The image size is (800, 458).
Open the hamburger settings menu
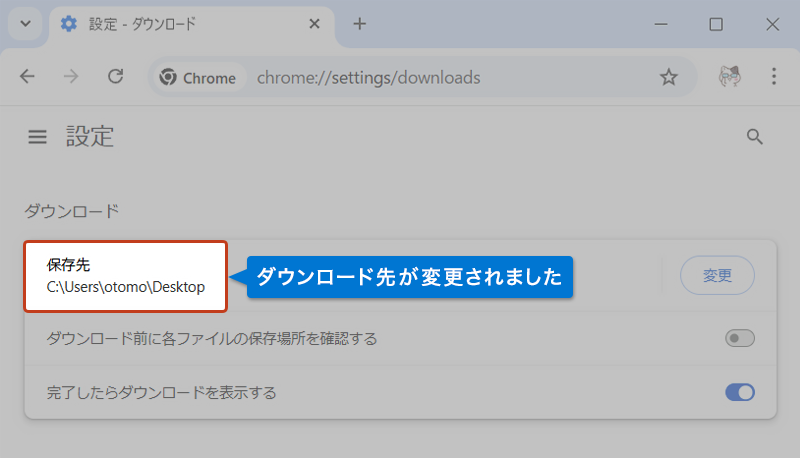point(37,137)
